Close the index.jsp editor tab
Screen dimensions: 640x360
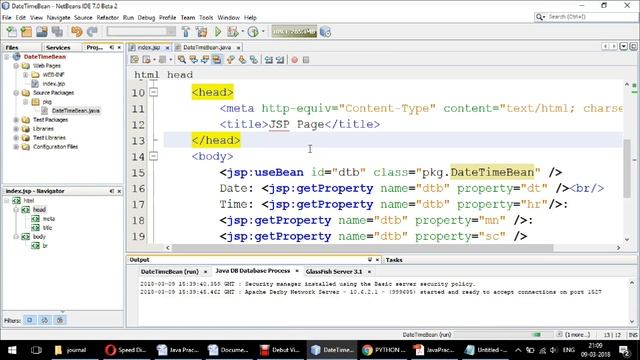pyautogui.click(x=167, y=48)
